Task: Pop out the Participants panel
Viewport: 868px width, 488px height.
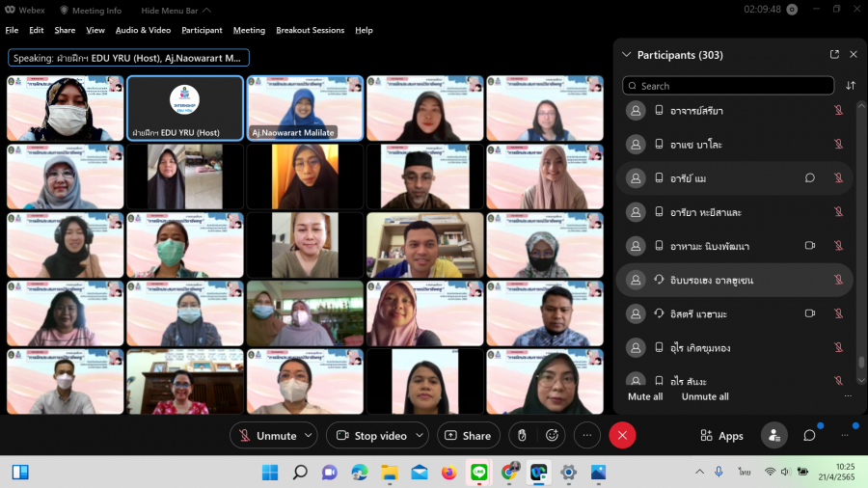Action: [834, 55]
